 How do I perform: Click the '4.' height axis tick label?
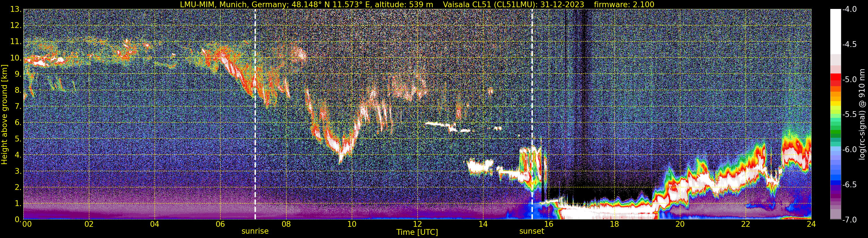click(18, 155)
